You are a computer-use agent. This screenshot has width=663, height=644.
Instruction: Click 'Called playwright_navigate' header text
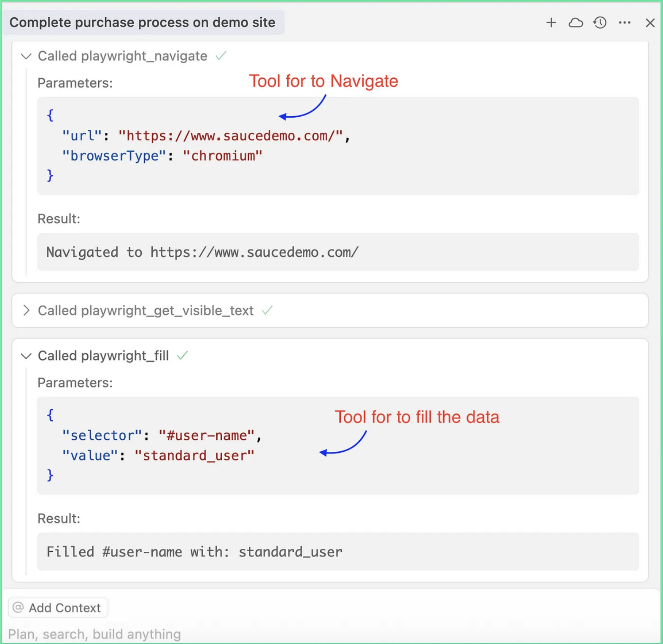pos(122,56)
